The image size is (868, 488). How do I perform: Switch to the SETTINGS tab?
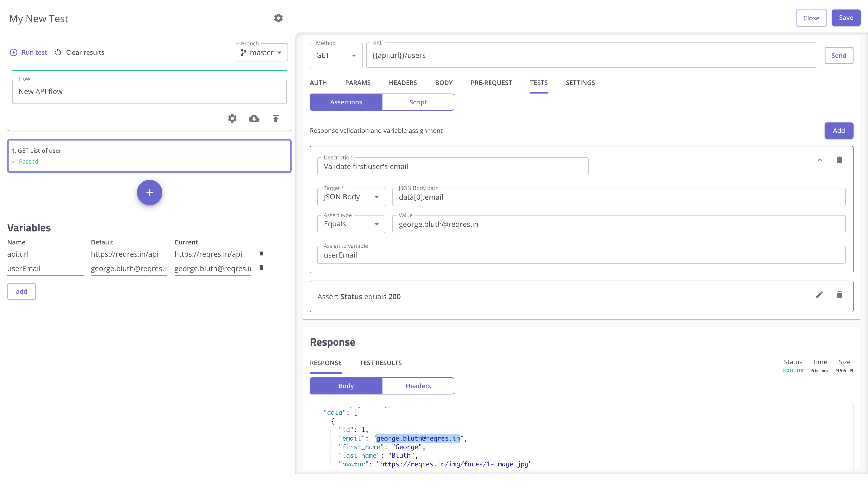click(x=580, y=82)
